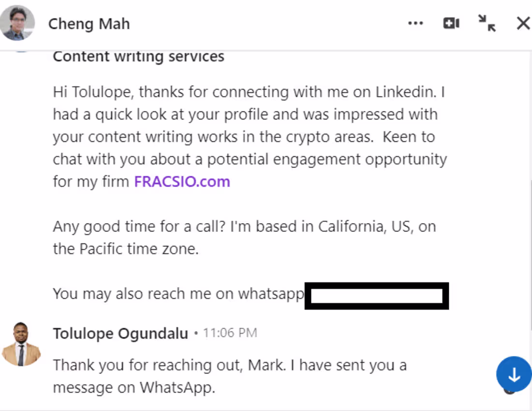Click the blacked-out WhatsApp number box
The image size is (532, 411).
(377, 296)
